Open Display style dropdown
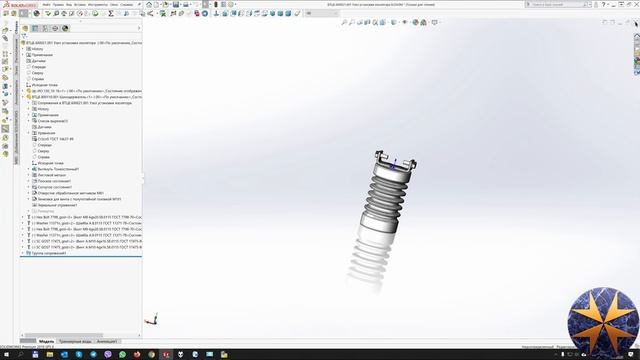This screenshot has width=640, height=360. coord(393,22)
